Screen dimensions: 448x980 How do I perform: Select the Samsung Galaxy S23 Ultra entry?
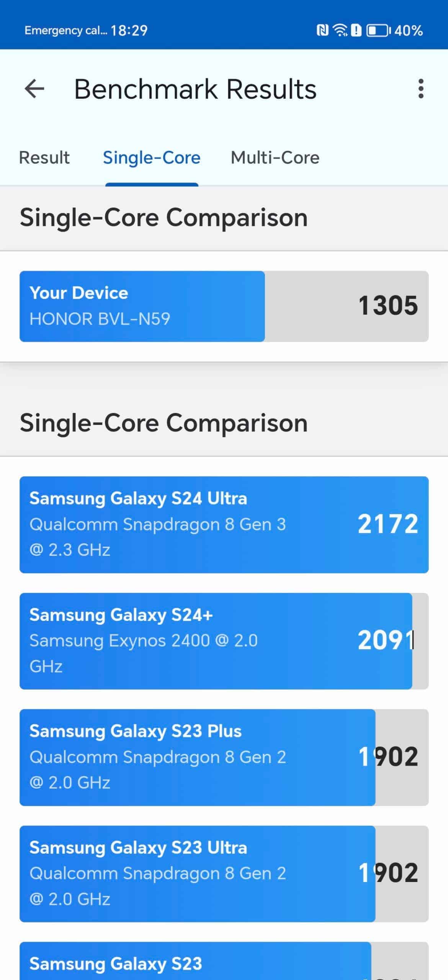coord(224,874)
